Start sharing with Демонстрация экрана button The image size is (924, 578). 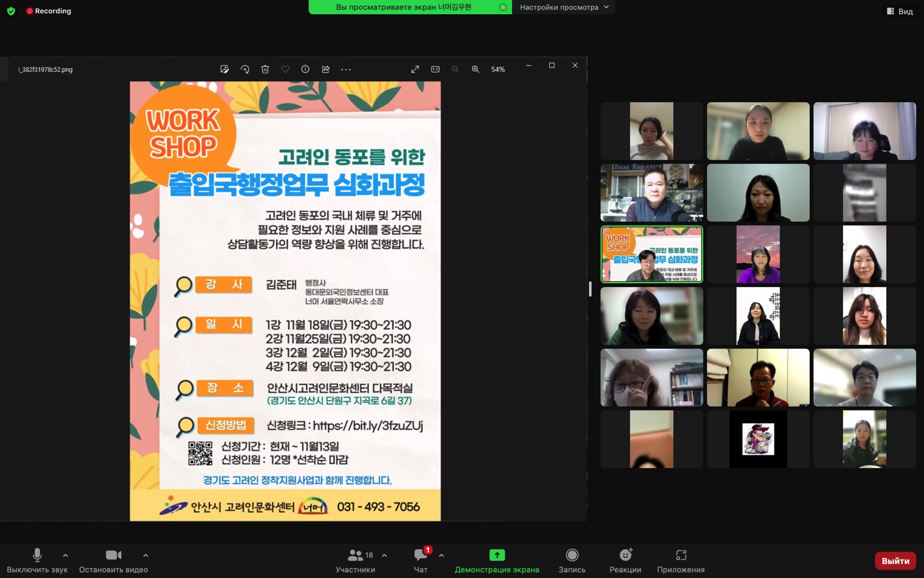point(497,560)
